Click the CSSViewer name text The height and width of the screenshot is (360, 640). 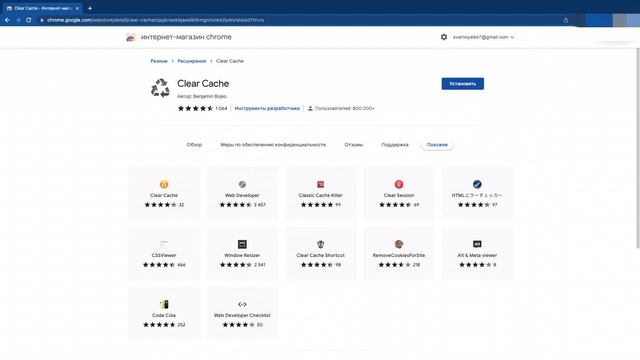(x=164, y=255)
